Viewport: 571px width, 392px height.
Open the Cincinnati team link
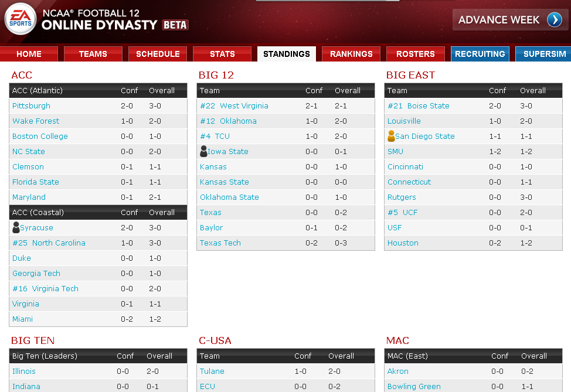click(x=405, y=166)
